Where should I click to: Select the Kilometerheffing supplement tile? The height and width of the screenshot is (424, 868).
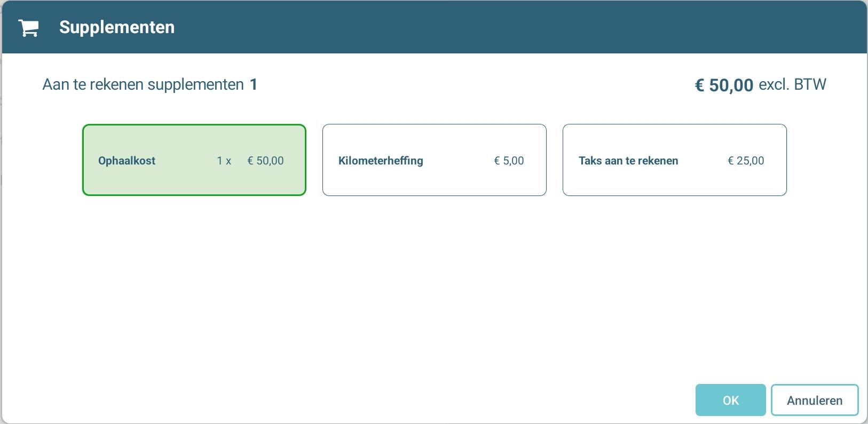click(x=434, y=160)
